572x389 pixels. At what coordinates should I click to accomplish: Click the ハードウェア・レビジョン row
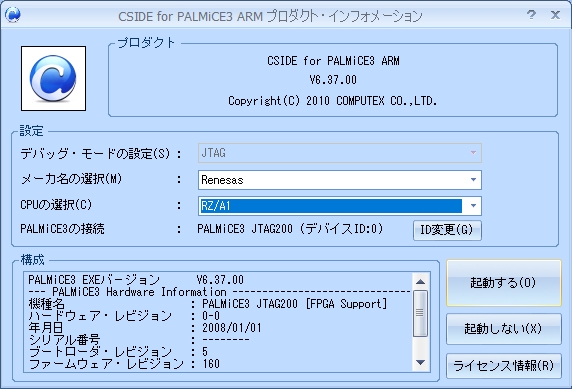[124, 316]
